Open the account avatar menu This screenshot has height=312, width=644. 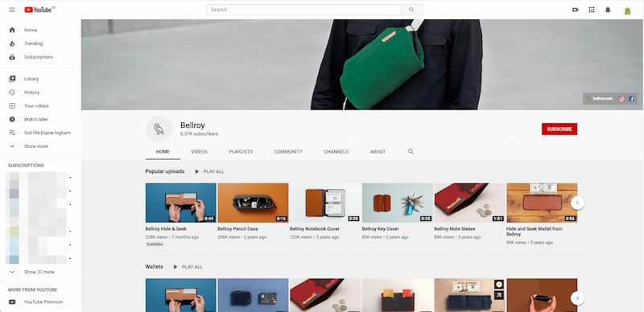[627, 10]
